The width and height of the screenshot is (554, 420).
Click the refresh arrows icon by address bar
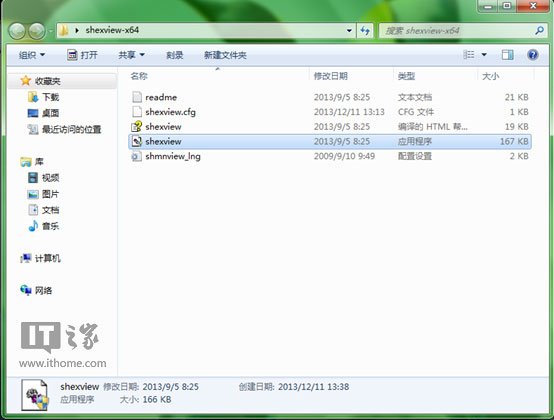coord(365,31)
